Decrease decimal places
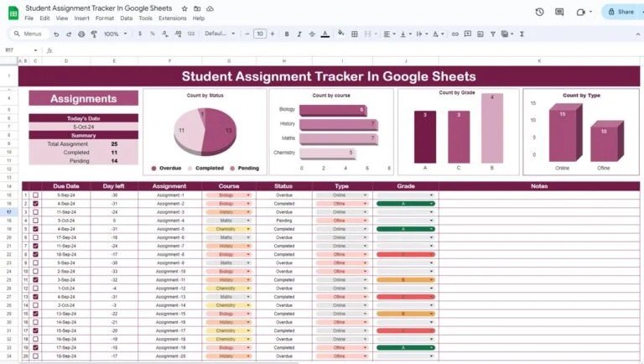 [164, 34]
